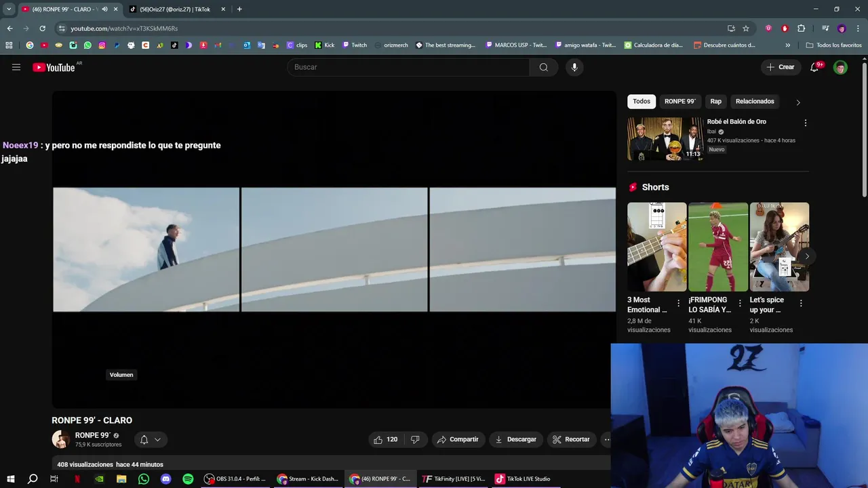Open options for the 3 Most Emotional short
This screenshot has width=868, height=488.
tap(679, 304)
